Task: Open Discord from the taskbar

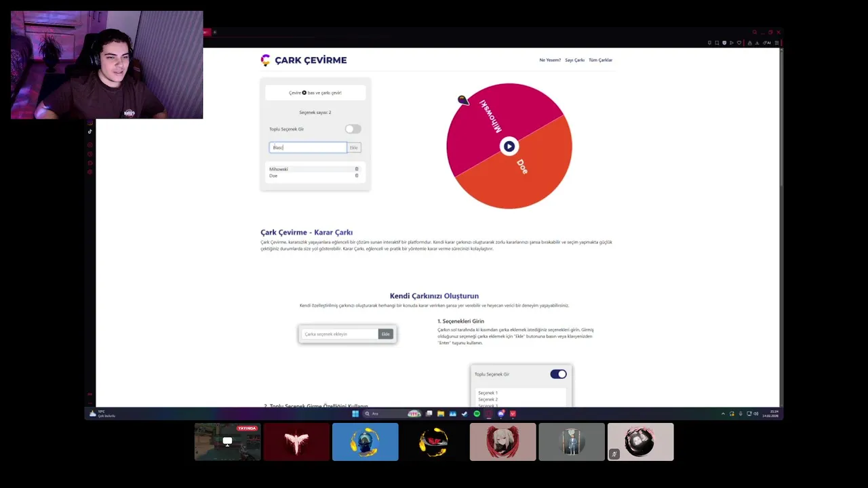Action: click(501, 413)
